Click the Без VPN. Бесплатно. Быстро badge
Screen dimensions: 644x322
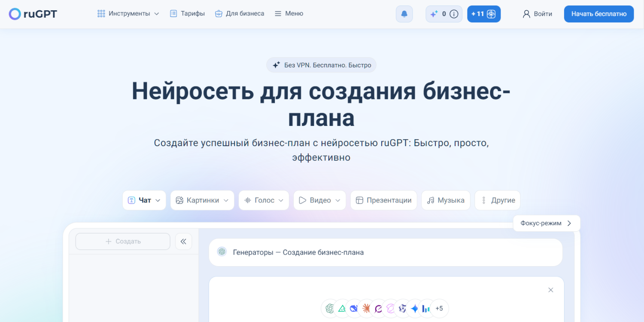tap(322, 65)
